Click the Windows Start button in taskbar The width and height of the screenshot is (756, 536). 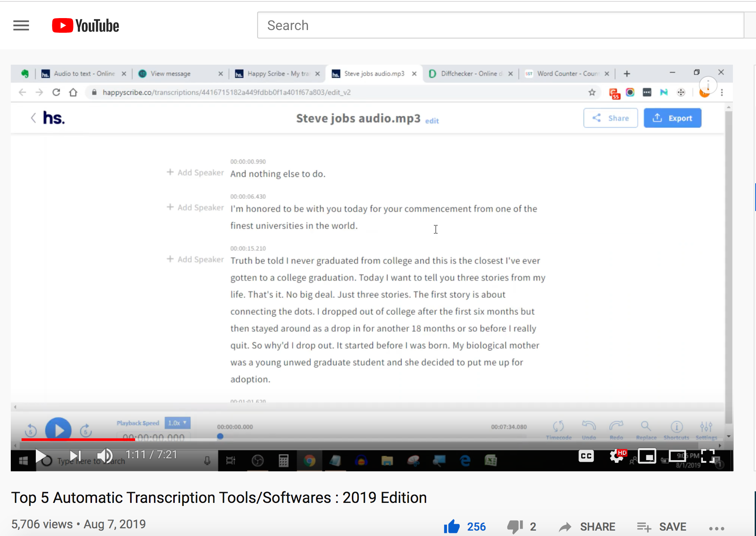coord(23,461)
